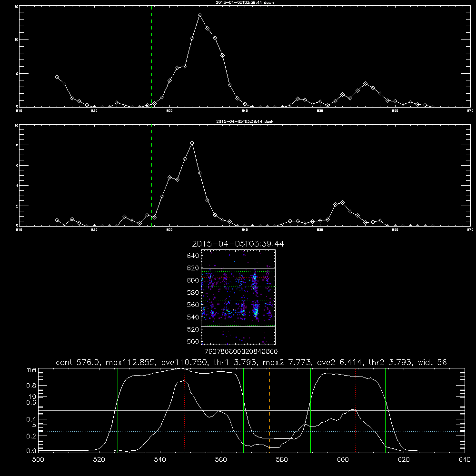Click dawn plot x-axis label 830
This screenshot has width=476, height=476.
click(169, 111)
